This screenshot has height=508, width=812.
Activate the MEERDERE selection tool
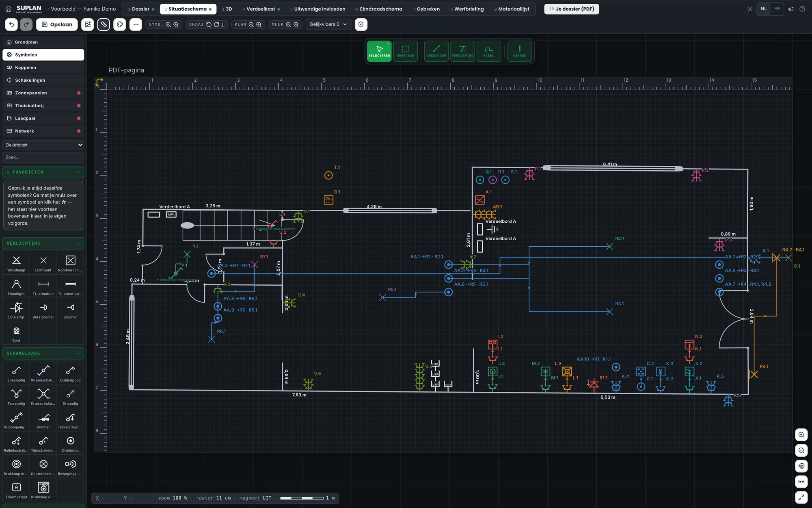point(406,51)
